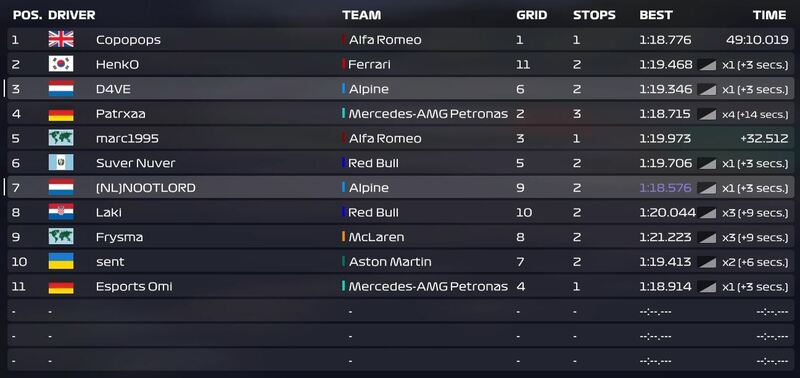Click the Croatia flag beside Laki
The width and height of the screenshot is (800, 378).
61,212
